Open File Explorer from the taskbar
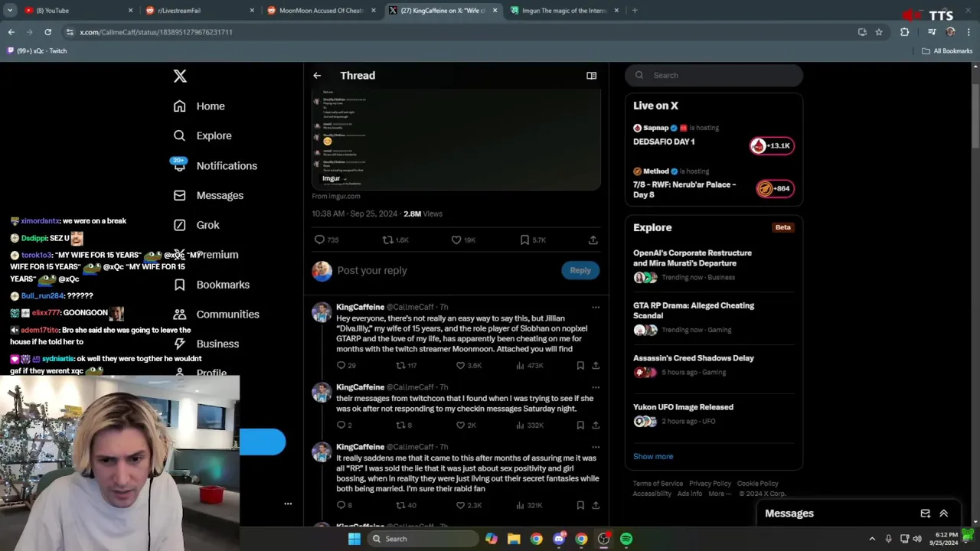This screenshot has width=980, height=551. pos(514,539)
